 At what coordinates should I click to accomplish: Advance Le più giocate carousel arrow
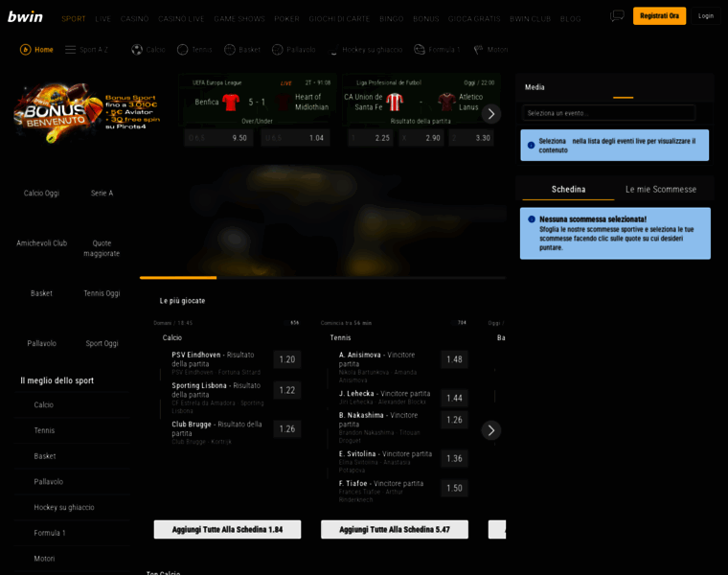coord(491,430)
